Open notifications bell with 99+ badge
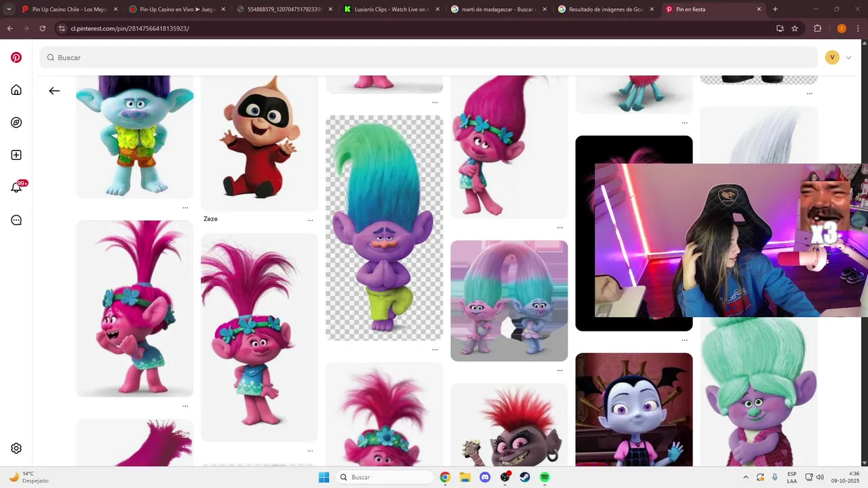Screen dimensions: 868x488 click(x=17, y=188)
